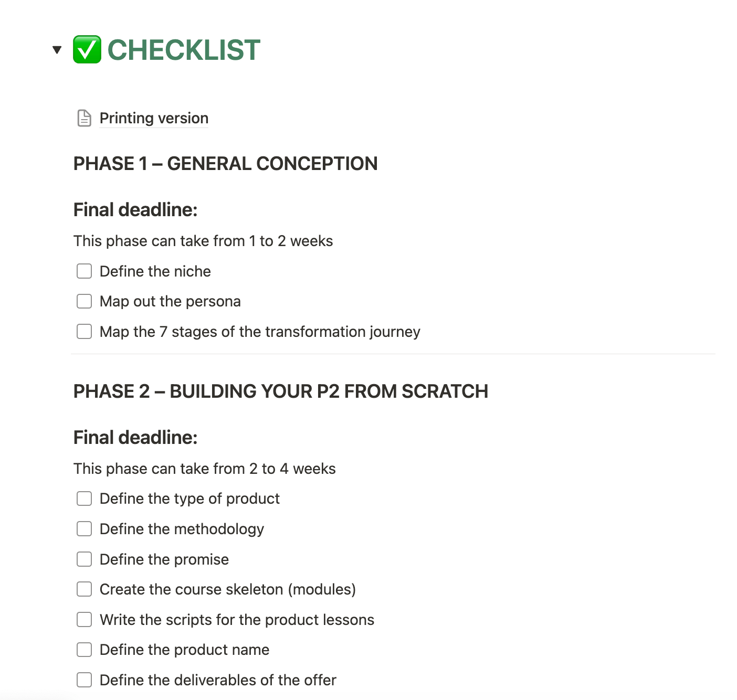Tick the Map out the persona checkbox
Viewport: 737px width, 700px height.
[x=84, y=301]
